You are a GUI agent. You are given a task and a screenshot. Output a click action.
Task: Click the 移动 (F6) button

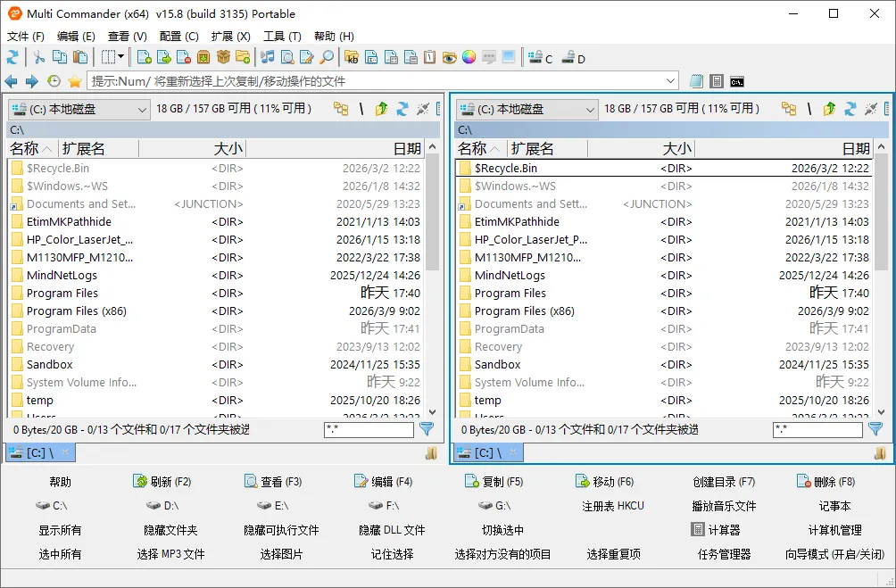pyautogui.click(x=605, y=482)
